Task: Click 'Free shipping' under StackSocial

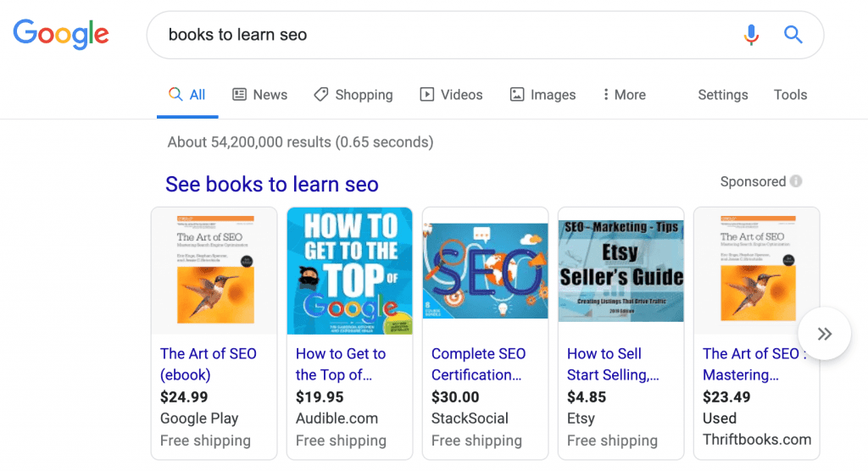Action: [476, 441]
